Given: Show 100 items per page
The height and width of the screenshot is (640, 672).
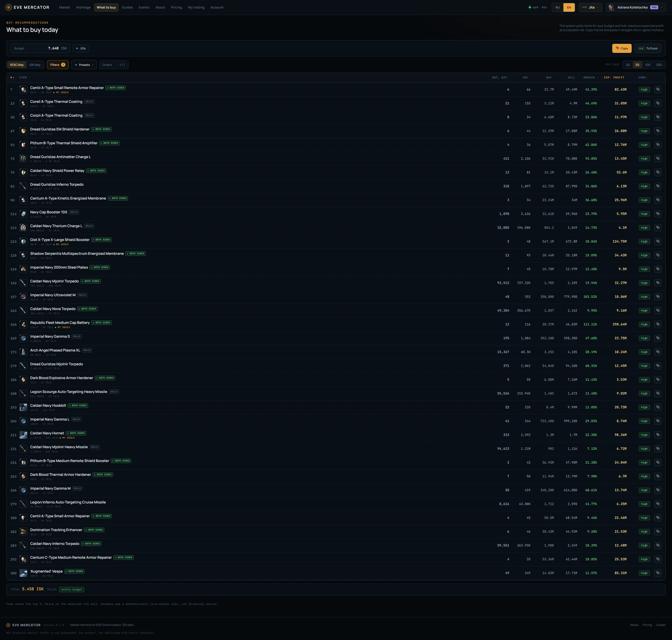Looking at the screenshot, I should (x=647, y=65).
